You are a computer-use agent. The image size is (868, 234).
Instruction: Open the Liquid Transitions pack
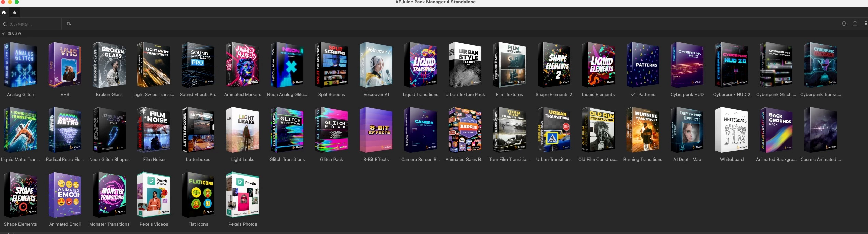[421, 65]
